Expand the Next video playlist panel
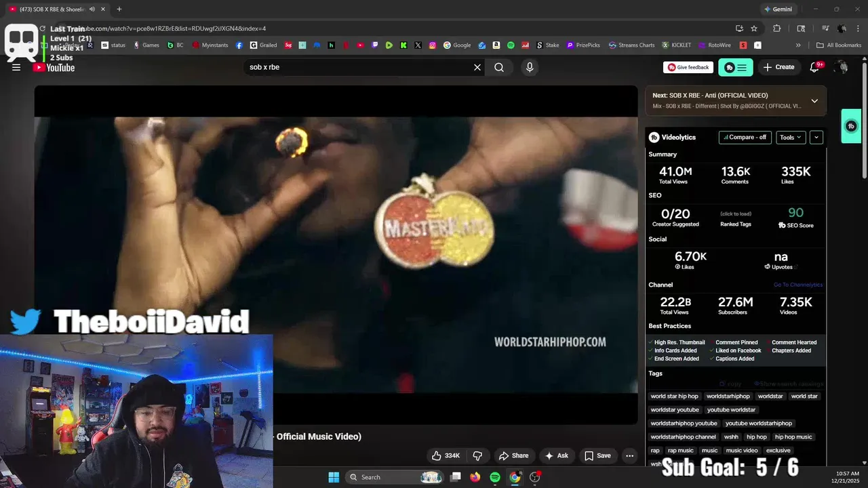This screenshot has width=868, height=488. point(814,101)
